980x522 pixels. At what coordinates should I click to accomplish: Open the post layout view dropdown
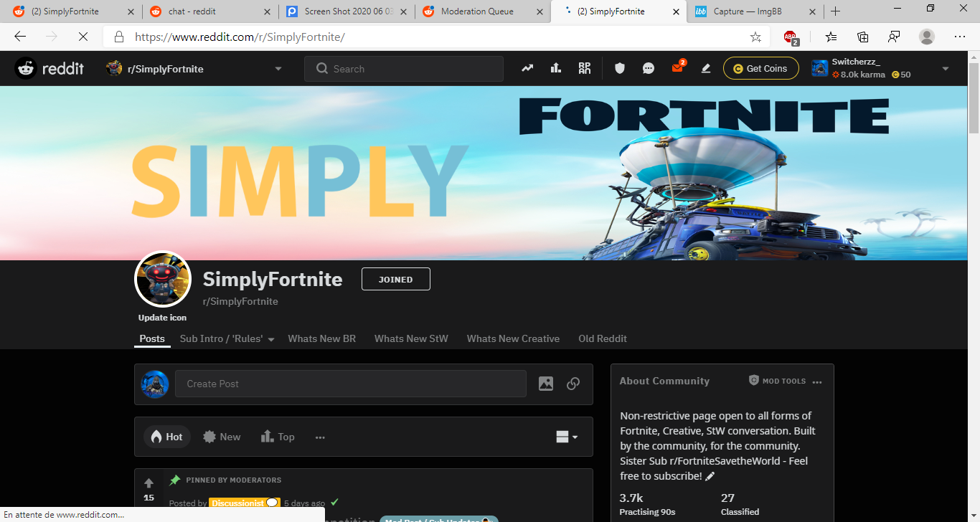(567, 437)
